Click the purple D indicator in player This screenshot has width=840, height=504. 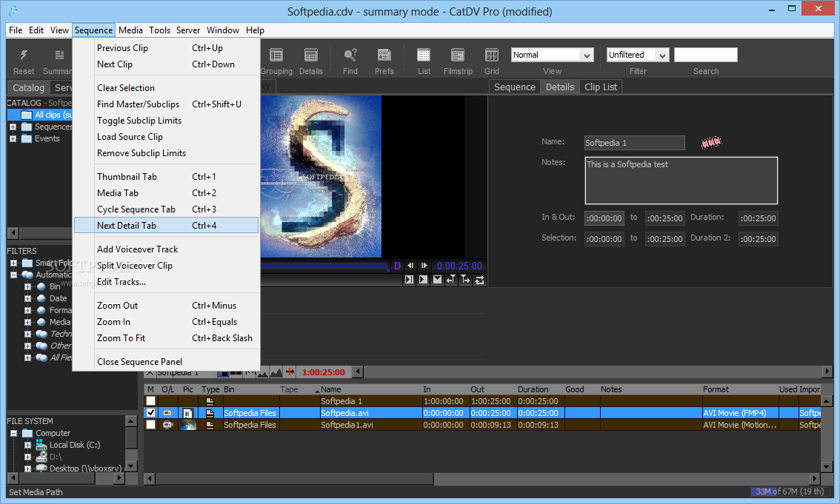point(398,266)
